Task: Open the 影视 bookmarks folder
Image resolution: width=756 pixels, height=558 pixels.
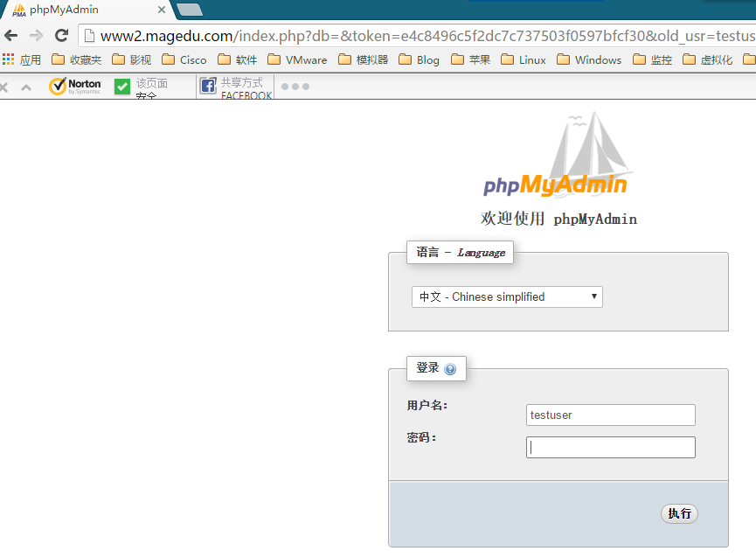Action: coord(132,59)
